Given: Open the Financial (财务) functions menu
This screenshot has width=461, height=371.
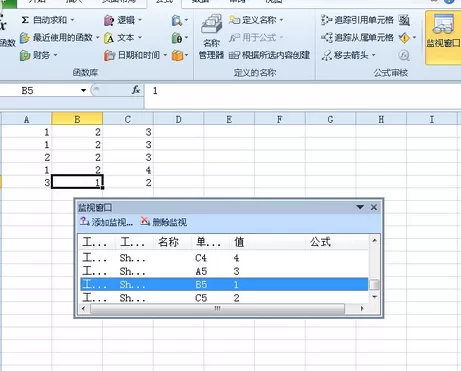Looking at the screenshot, I should point(39,55).
